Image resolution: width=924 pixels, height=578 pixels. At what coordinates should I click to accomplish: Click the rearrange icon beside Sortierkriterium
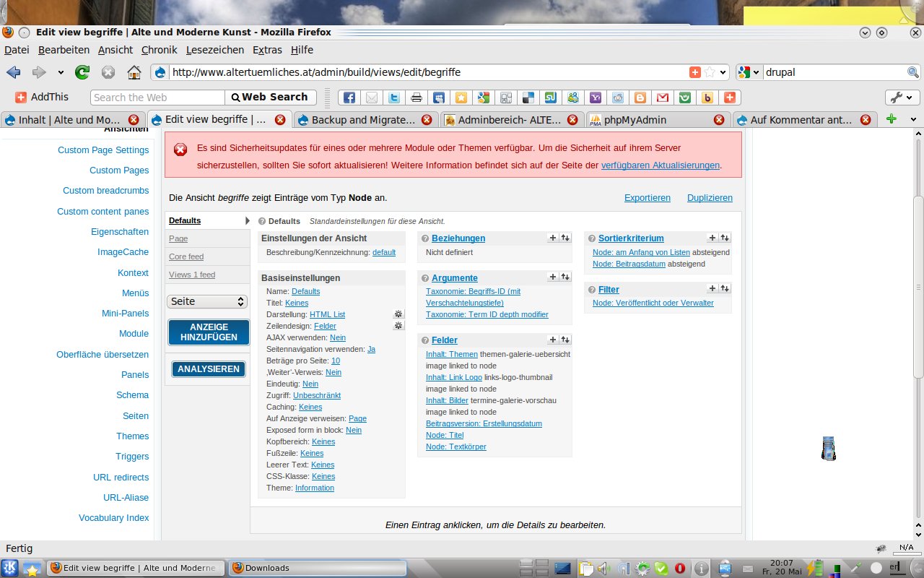(725, 238)
